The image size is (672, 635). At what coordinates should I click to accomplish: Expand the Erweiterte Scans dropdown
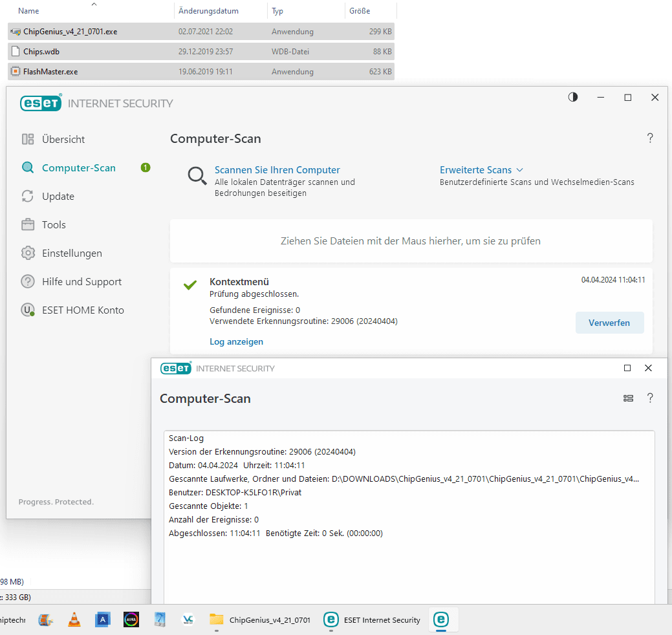(481, 170)
